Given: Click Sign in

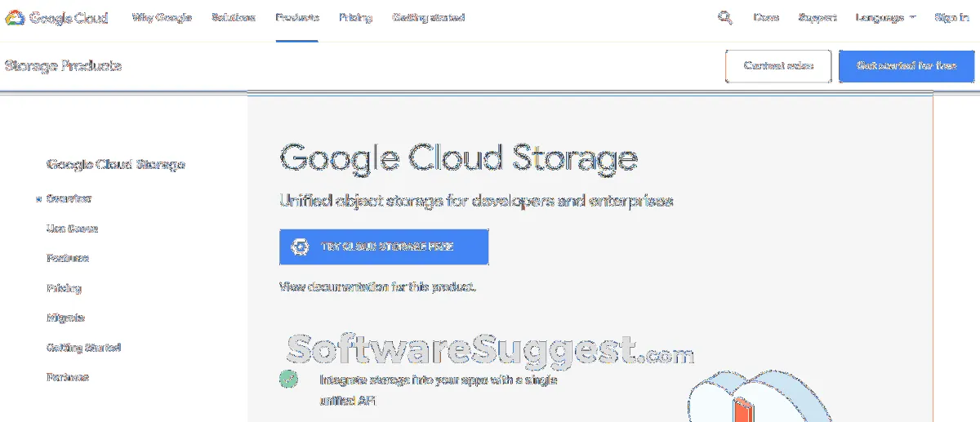Looking at the screenshot, I should (951, 18).
